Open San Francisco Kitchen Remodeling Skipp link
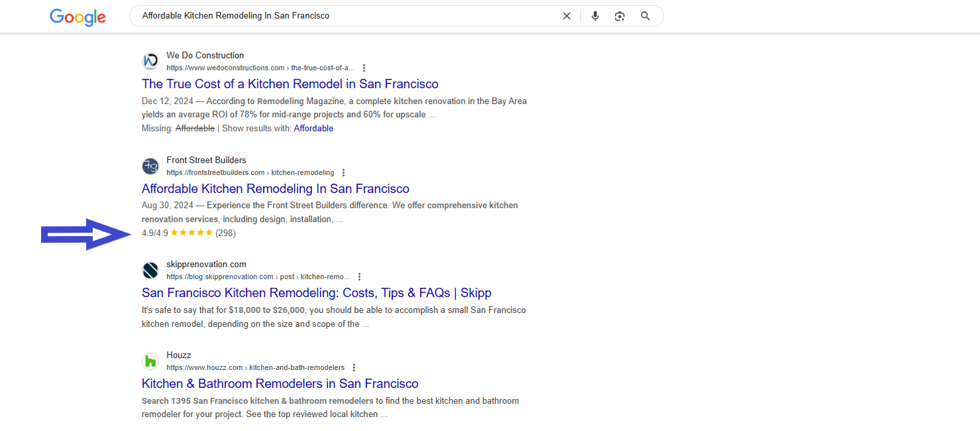This screenshot has width=980, height=431. (x=317, y=293)
